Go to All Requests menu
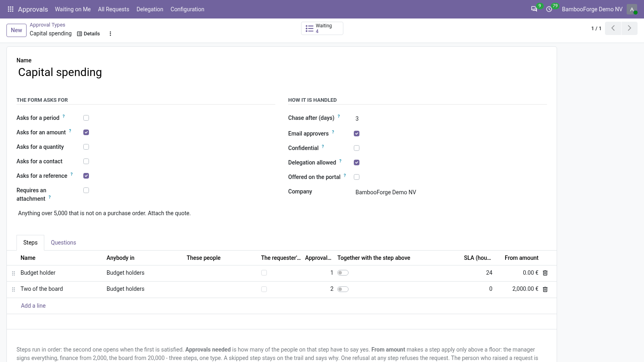644x362 pixels. click(114, 9)
